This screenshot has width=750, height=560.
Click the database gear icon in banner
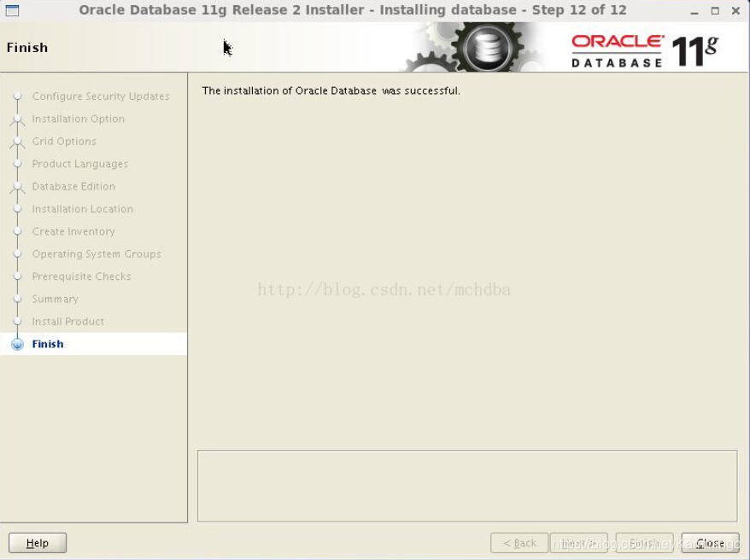[x=488, y=48]
